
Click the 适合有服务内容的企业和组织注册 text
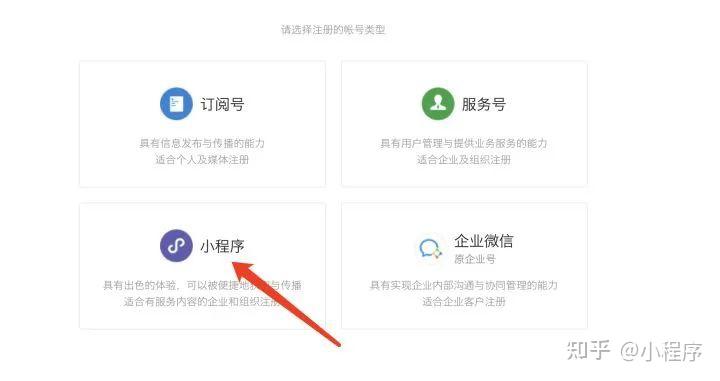point(202,302)
